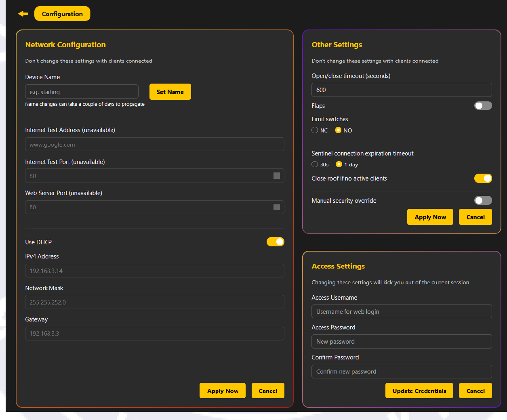Screen dimensions: 507x420
Task: Click the Access Username field
Action: [x=402, y=311]
